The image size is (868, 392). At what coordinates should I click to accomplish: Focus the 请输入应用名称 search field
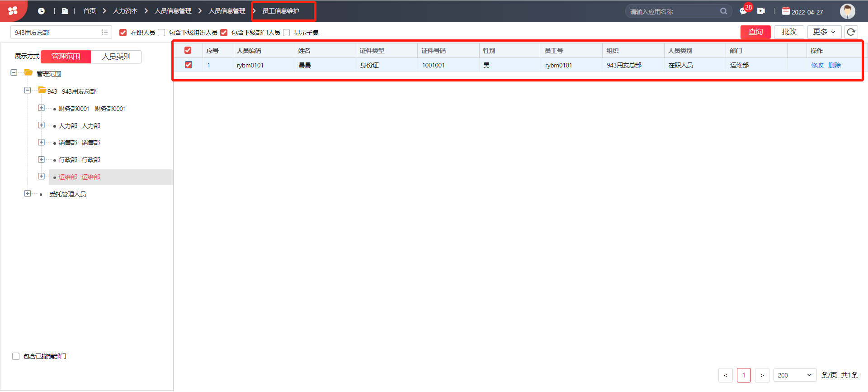pos(673,11)
